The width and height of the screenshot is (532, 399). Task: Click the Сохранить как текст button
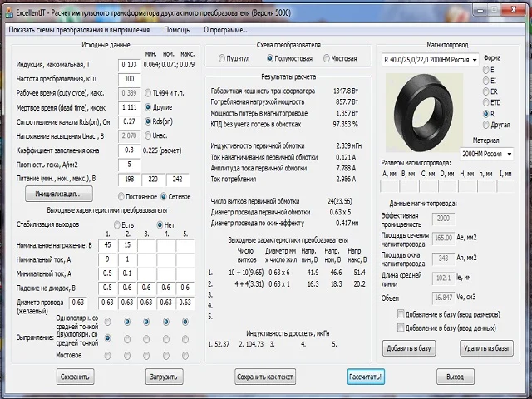pos(265,377)
